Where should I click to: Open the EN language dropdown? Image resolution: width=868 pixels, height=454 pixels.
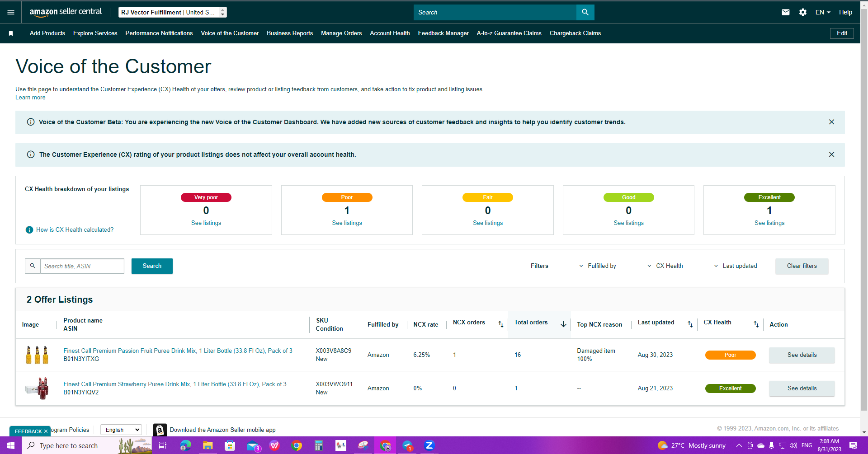823,12
